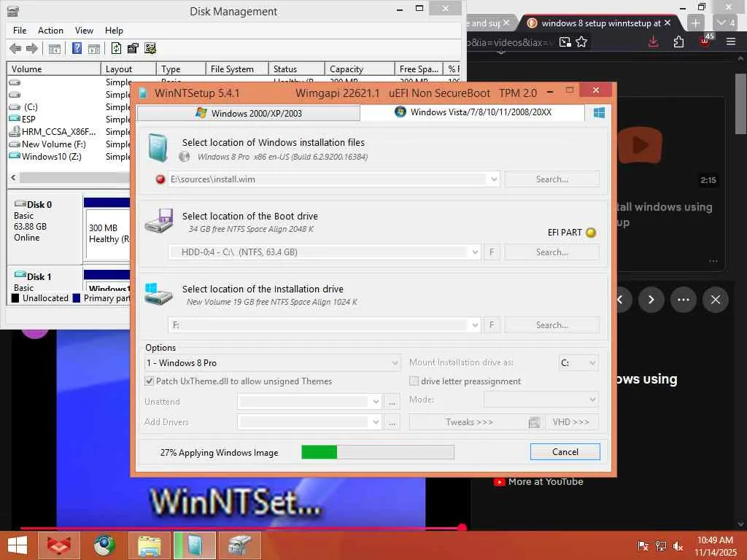Click the yellow EFI PART status indicator
Image resolution: width=747 pixels, height=560 pixels.
(x=591, y=233)
